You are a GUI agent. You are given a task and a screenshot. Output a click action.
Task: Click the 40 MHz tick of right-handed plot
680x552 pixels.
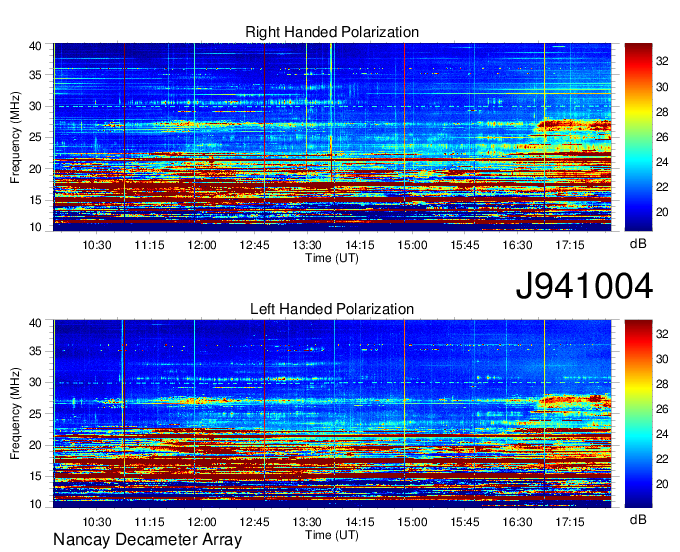click(35, 46)
